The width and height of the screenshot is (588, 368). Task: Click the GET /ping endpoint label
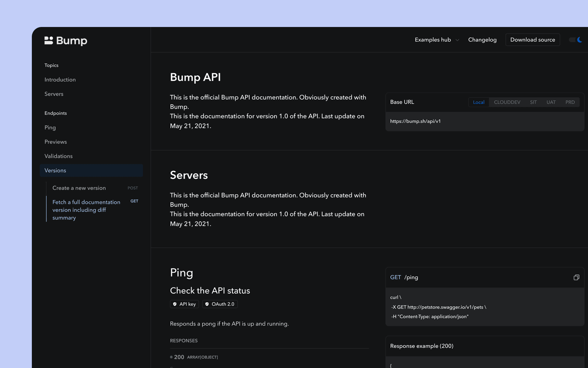(404, 277)
